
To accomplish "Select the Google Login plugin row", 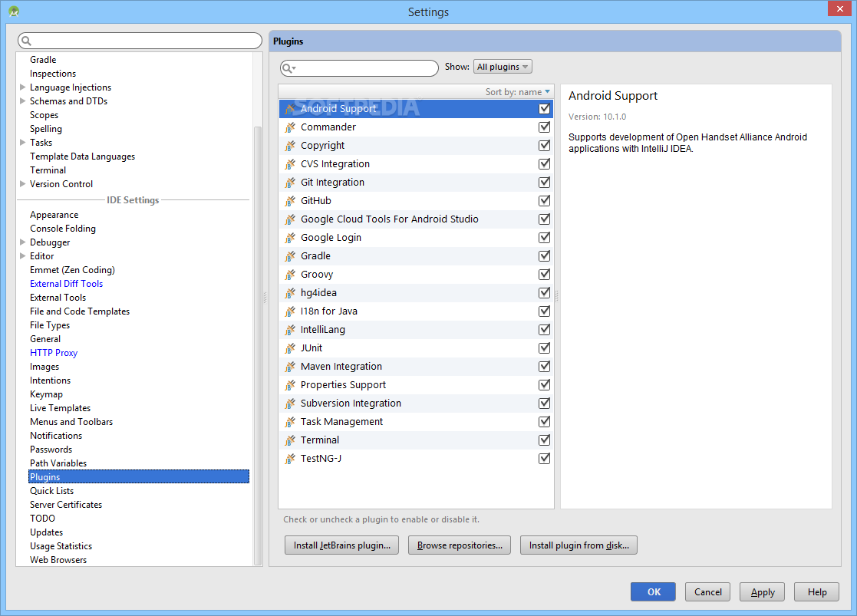I will pos(416,238).
